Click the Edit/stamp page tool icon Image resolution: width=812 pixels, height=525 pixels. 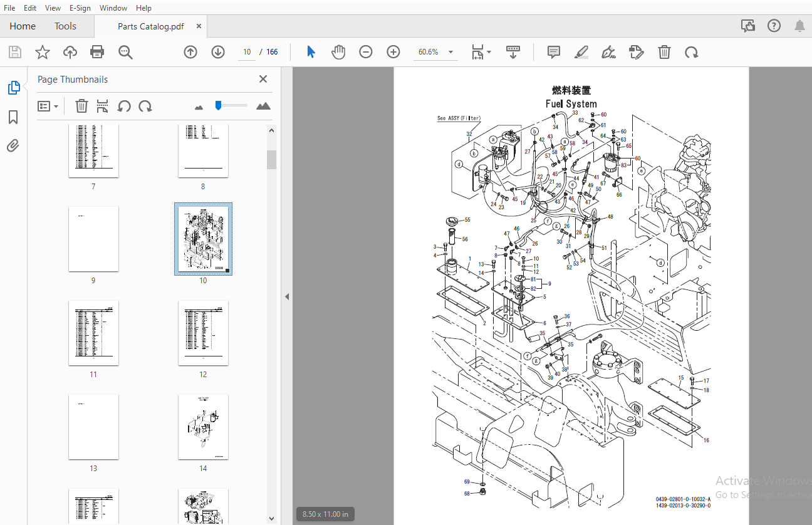[636, 52]
